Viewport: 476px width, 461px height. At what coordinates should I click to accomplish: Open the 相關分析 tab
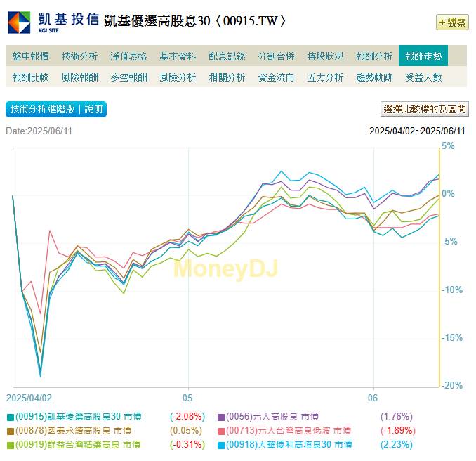coord(227,77)
